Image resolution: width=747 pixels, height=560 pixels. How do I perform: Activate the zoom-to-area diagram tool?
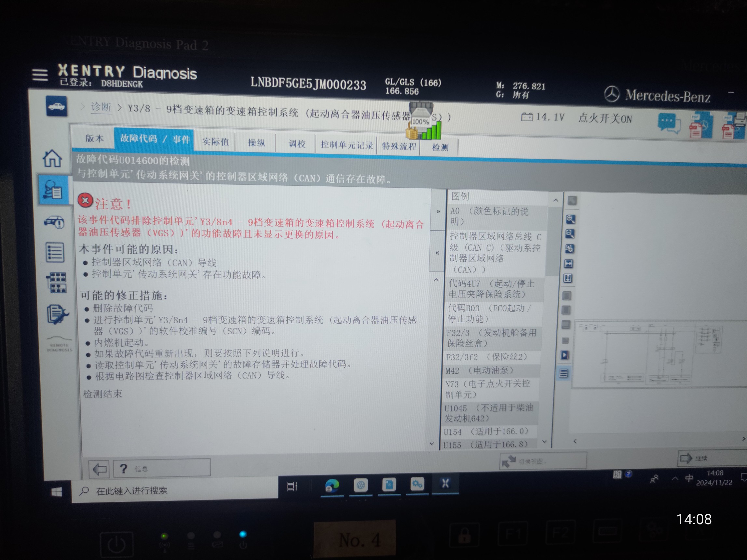point(569,248)
